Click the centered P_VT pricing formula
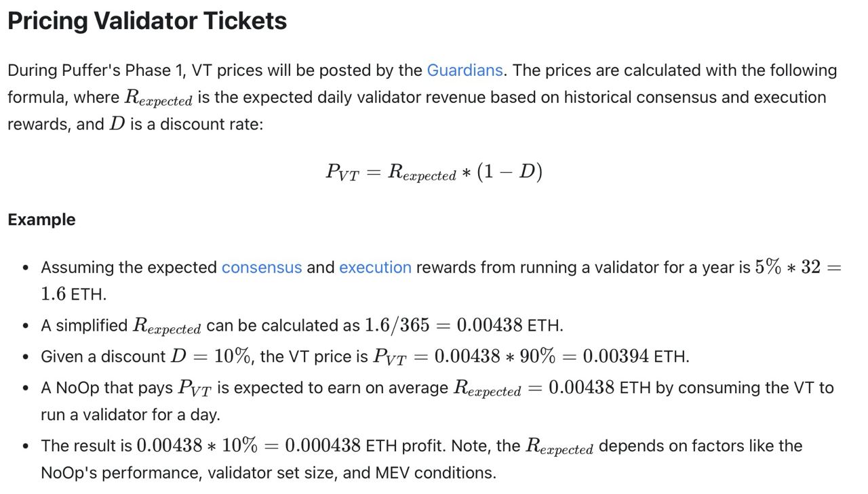 (x=434, y=172)
